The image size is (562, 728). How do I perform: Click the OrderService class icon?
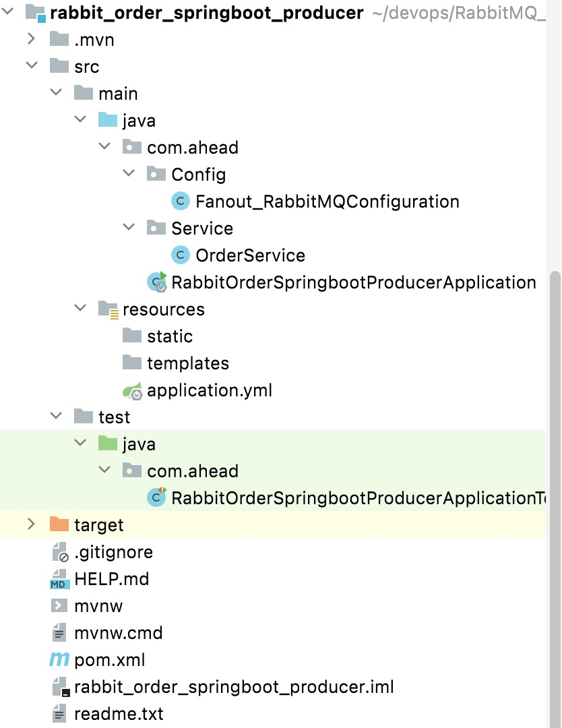(180, 255)
